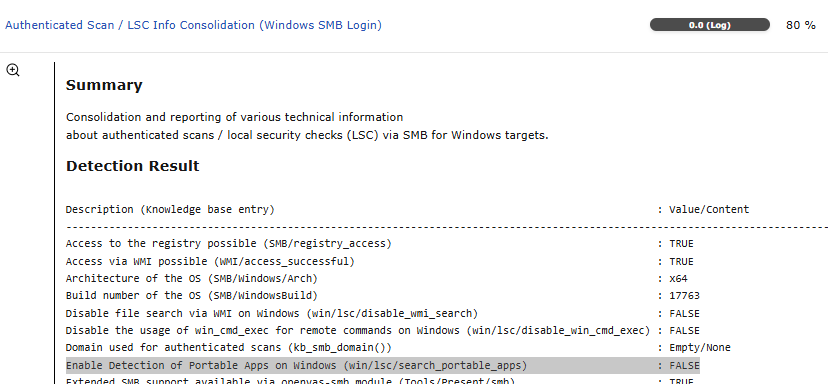This screenshot has width=828, height=384.
Task: Click the magnifier details icon beside Summary
Action: pyautogui.click(x=13, y=70)
